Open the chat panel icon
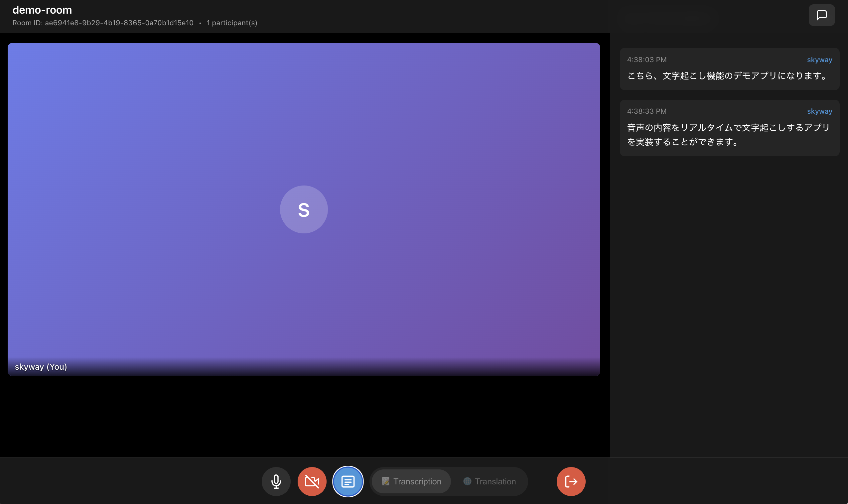The height and width of the screenshot is (504, 848). [821, 15]
